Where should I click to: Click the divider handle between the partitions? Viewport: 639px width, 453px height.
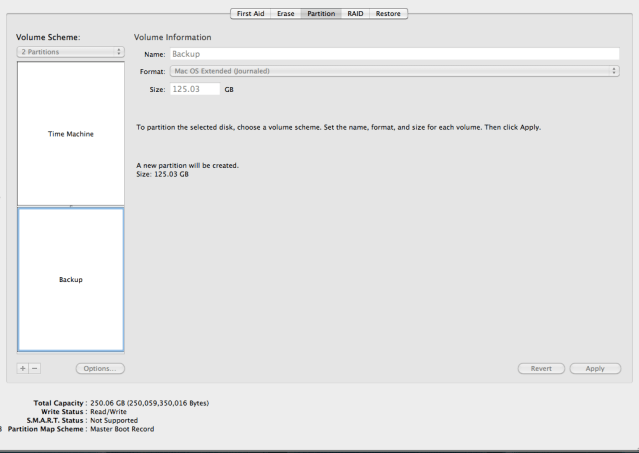pyautogui.click(x=70, y=206)
